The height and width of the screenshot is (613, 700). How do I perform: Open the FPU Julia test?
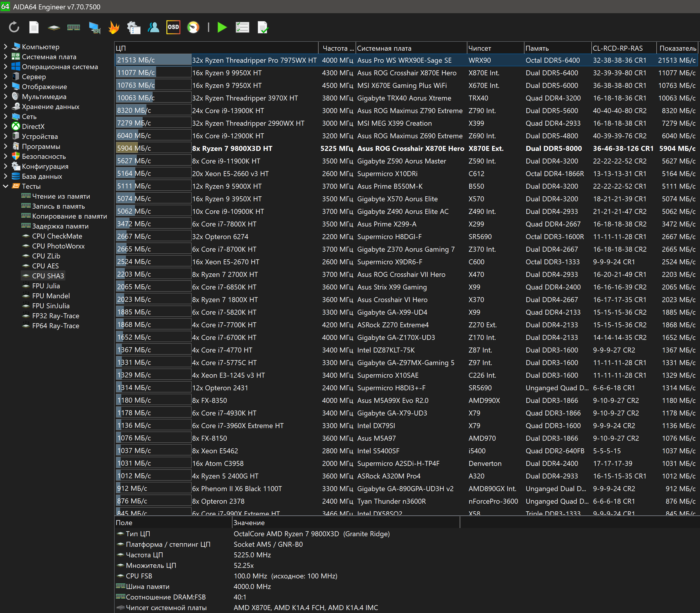[46, 286]
